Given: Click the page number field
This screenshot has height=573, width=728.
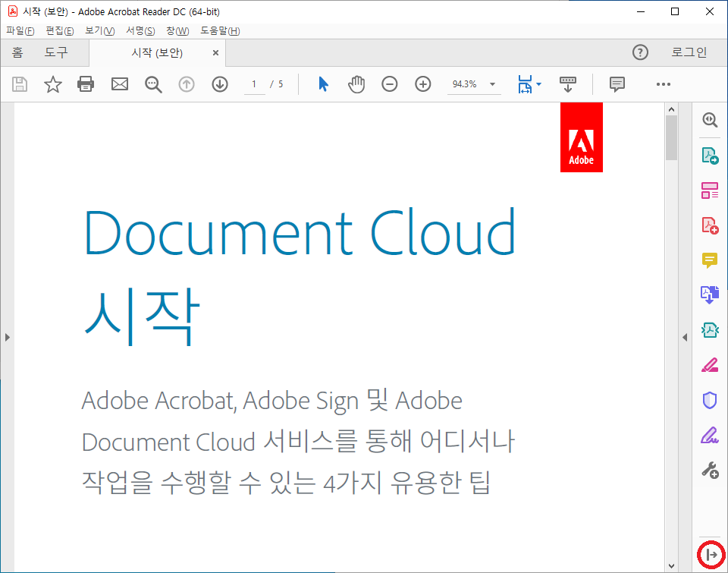Looking at the screenshot, I should (255, 84).
